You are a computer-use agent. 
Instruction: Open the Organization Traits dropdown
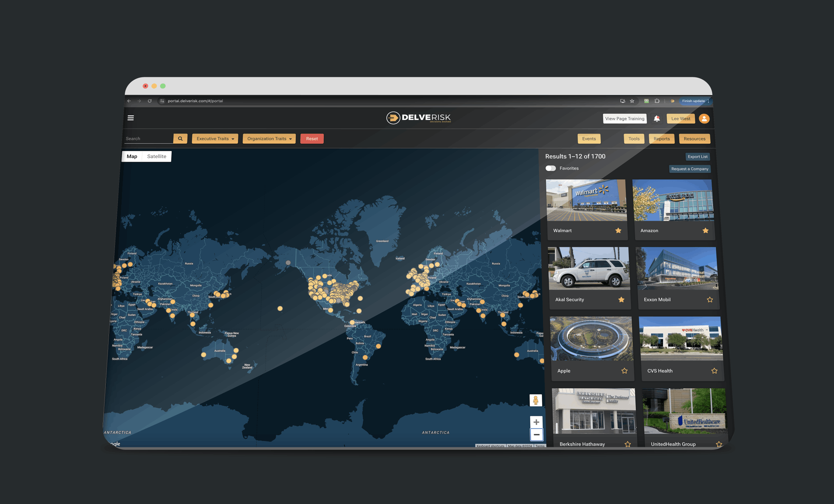(x=269, y=139)
